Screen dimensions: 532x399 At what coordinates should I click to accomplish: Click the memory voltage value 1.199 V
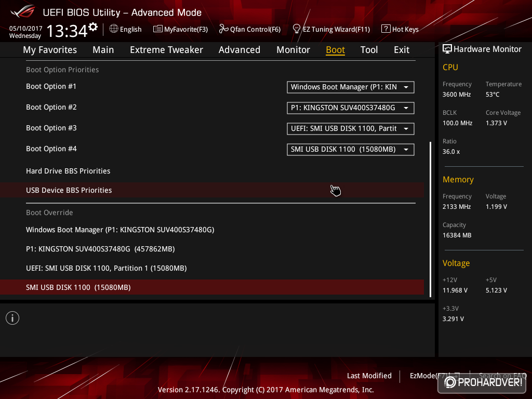(x=496, y=206)
